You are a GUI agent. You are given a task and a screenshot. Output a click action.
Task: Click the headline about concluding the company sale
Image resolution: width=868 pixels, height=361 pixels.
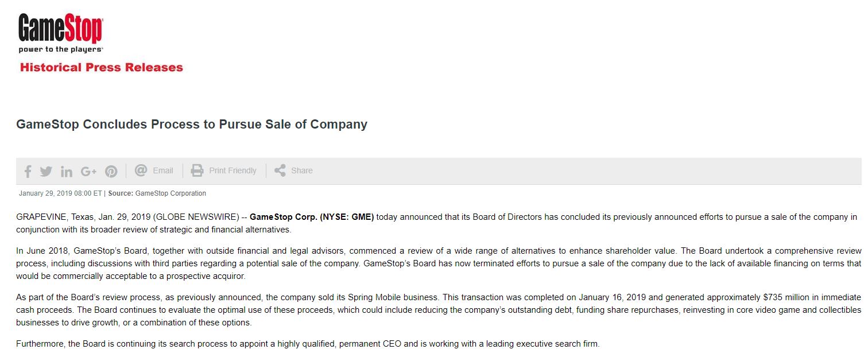pyautogui.click(x=192, y=124)
